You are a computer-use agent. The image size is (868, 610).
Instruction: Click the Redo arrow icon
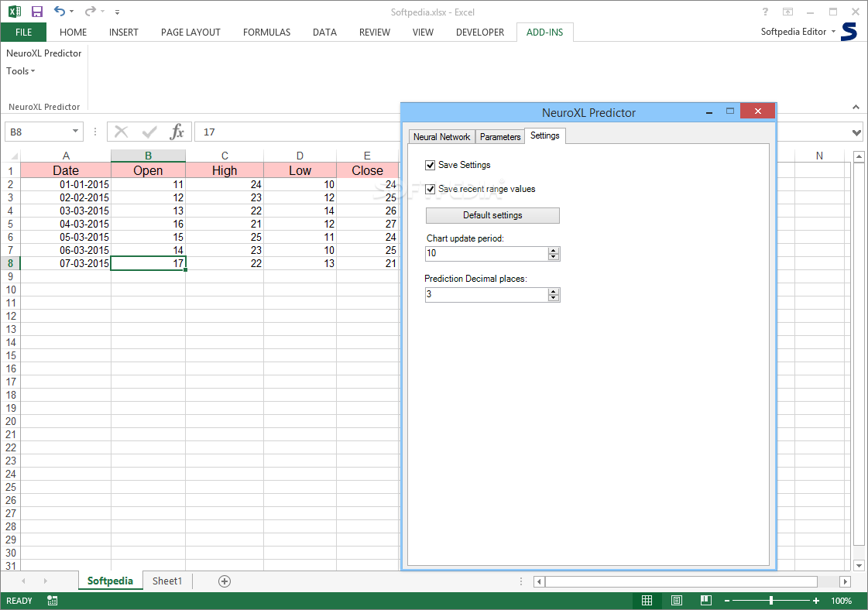click(x=91, y=11)
